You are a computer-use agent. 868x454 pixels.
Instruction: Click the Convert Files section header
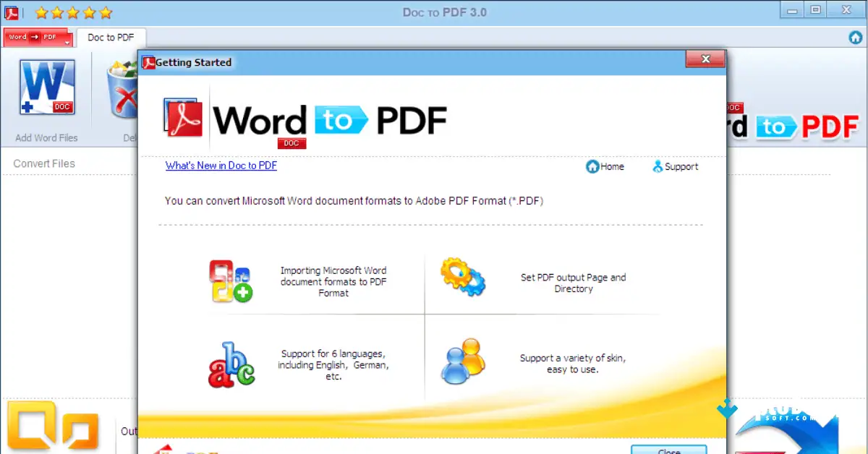[x=43, y=163]
